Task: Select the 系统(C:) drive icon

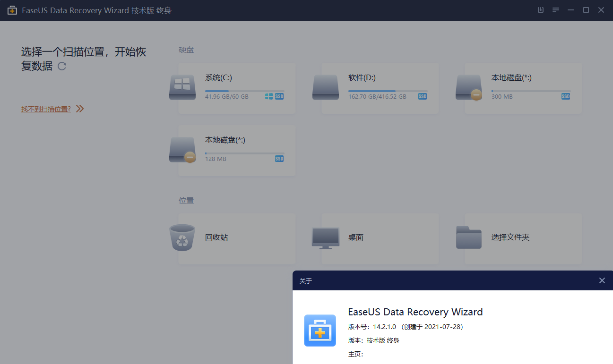Action: [182, 87]
